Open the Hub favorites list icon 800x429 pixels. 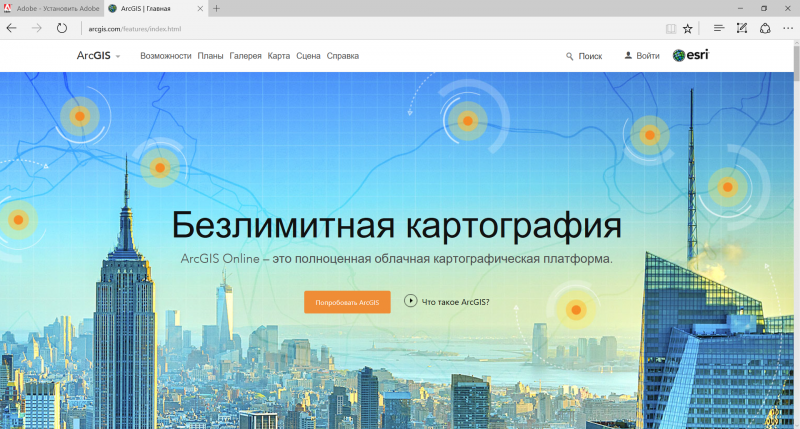(718, 28)
